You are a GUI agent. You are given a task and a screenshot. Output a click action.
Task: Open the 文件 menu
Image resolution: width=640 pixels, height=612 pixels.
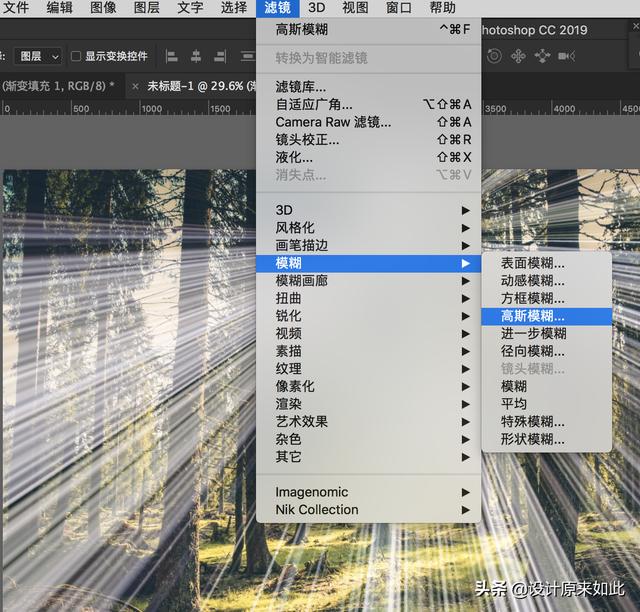15,7
